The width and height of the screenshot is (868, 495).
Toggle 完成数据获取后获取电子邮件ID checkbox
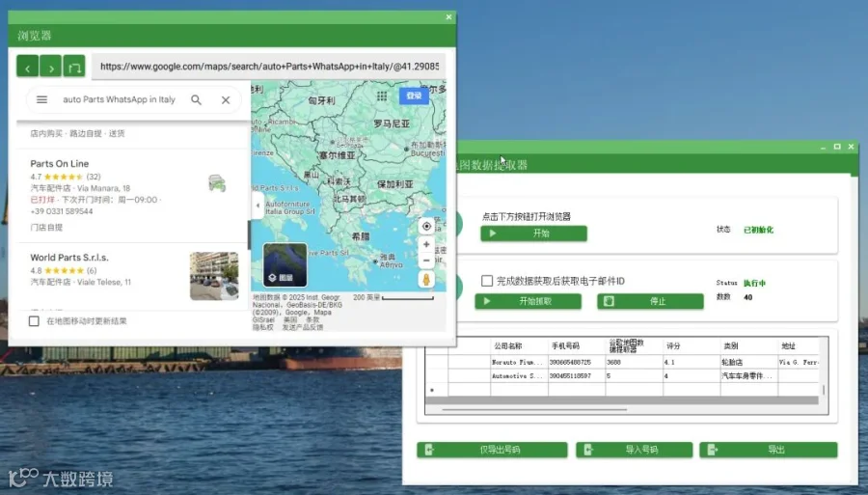[x=487, y=282]
